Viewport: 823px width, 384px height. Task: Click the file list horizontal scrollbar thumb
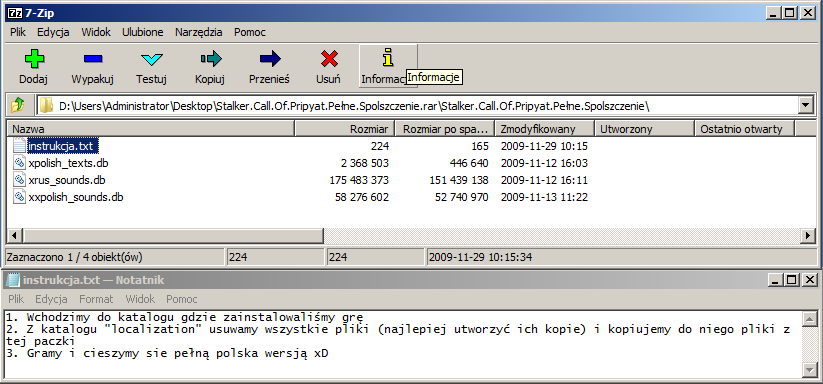pos(173,236)
